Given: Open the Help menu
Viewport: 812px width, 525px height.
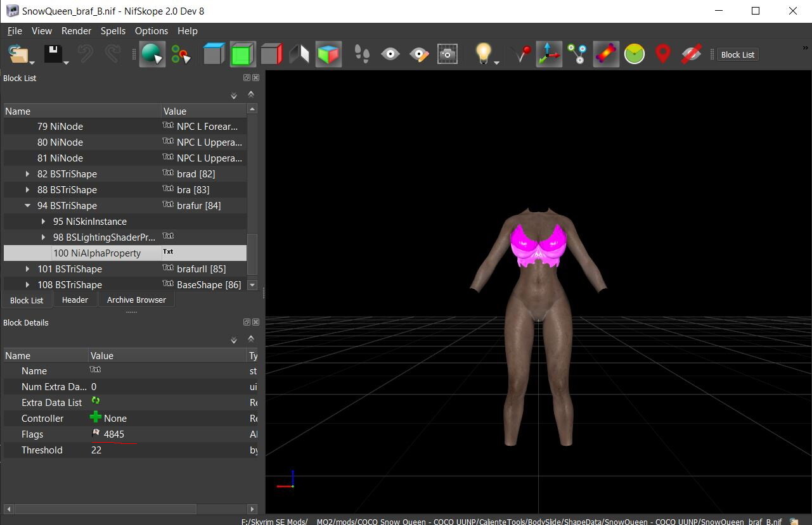Looking at the screenshot, I should [188, 30].
